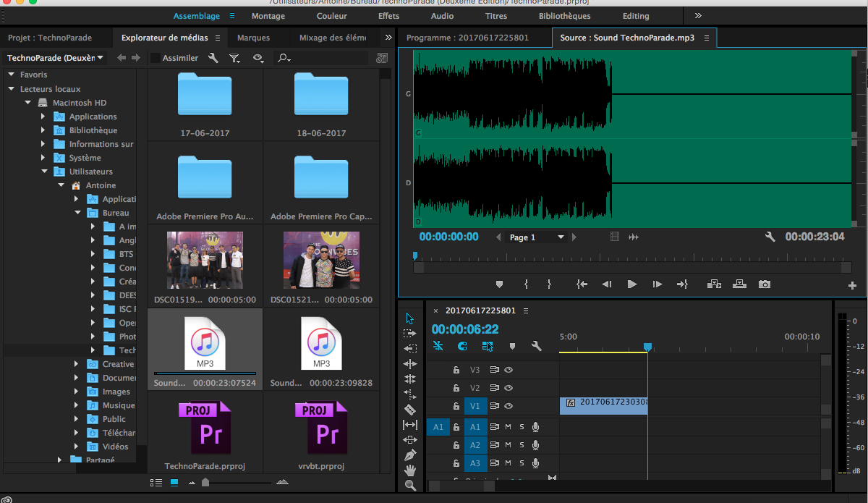This screenshot has width=868, height=503.
Task: Add a marker in the timeline
Action: tap(512, 346)
